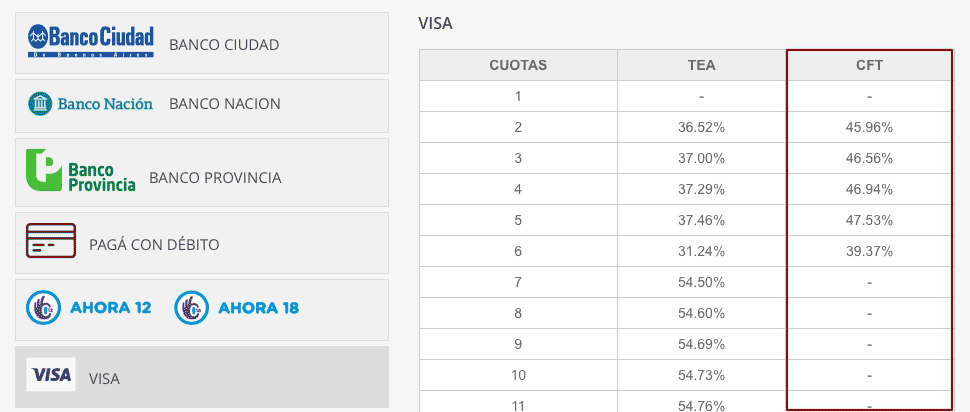
Task: Click the Ahora 18 logo
Action: click(236, 307)
